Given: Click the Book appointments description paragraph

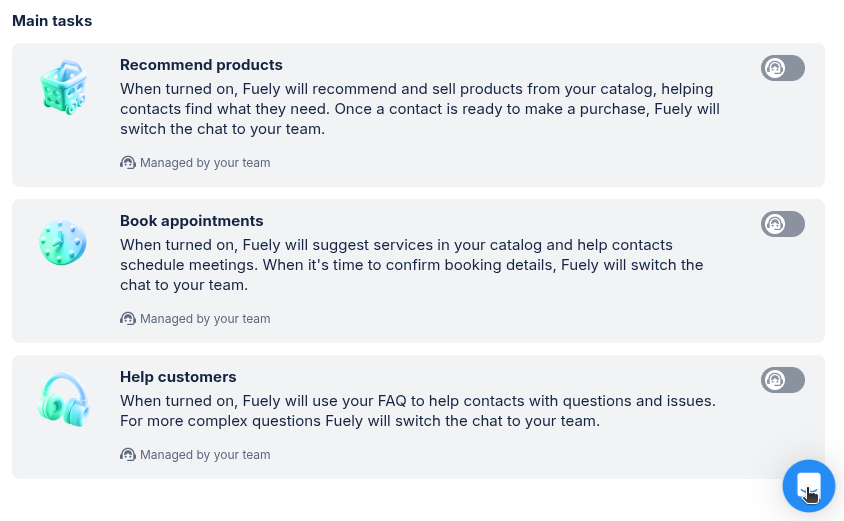Looking at the screenshot, I should 411,265.
